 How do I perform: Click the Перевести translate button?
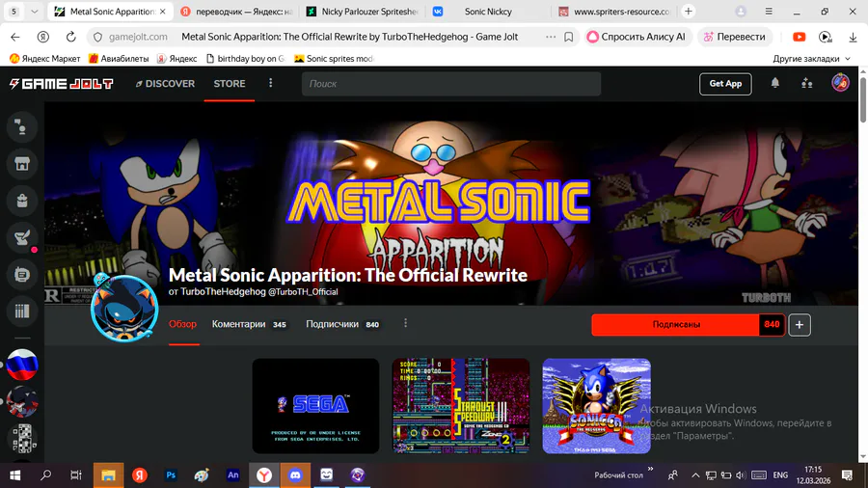734,37
